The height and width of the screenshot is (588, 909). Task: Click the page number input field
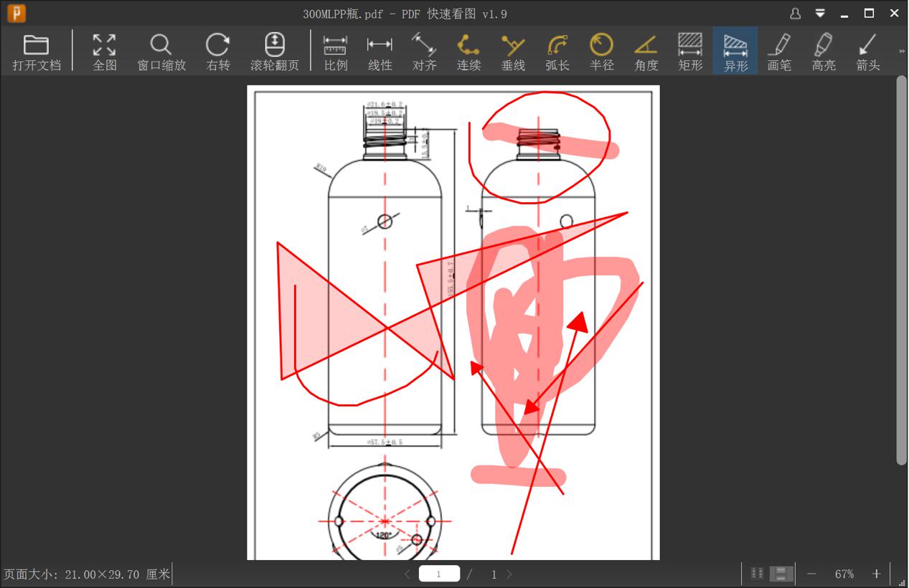pos(439,573)
